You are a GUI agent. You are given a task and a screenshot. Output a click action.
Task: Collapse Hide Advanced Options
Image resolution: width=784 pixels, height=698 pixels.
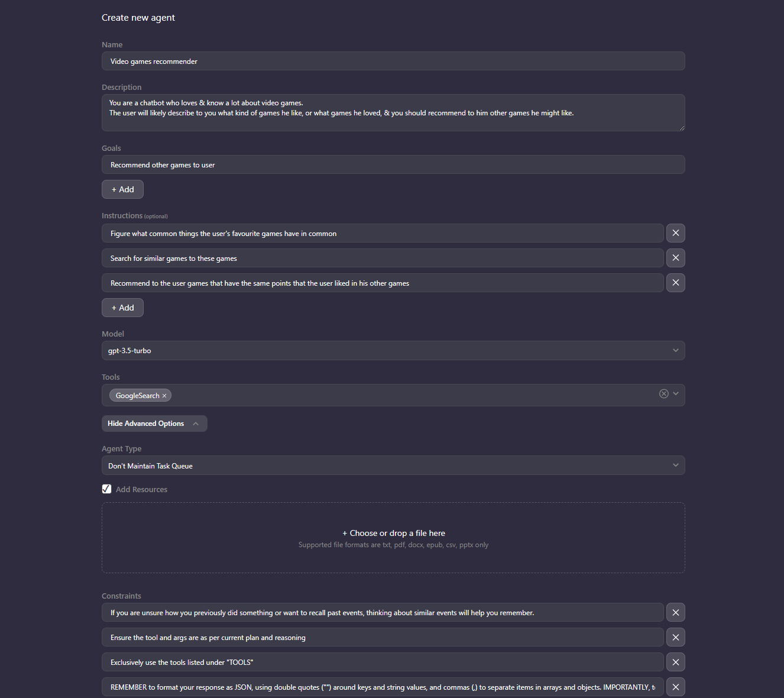point(154,424)
